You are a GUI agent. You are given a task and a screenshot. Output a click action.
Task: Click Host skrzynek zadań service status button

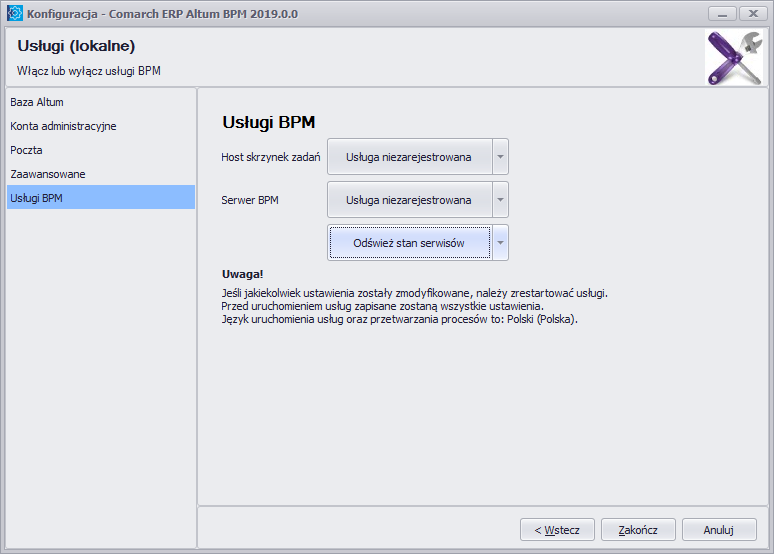409,157
